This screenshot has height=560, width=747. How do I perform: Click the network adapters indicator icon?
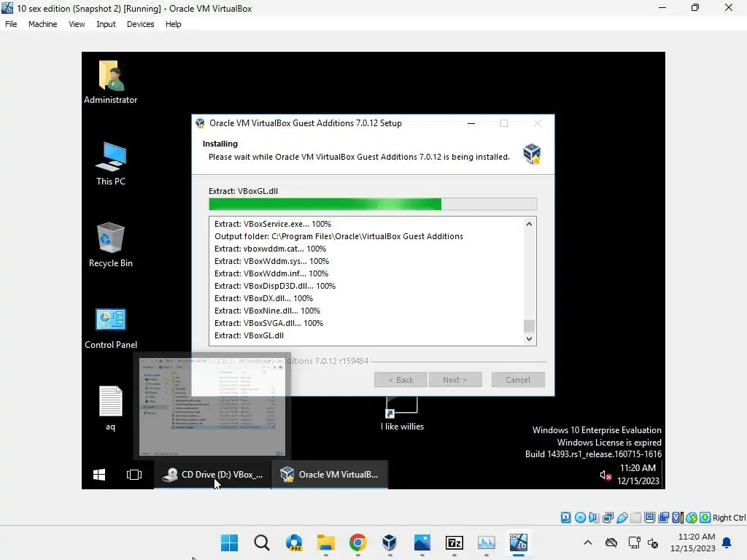pyautogui.click(x=608, y=517)
